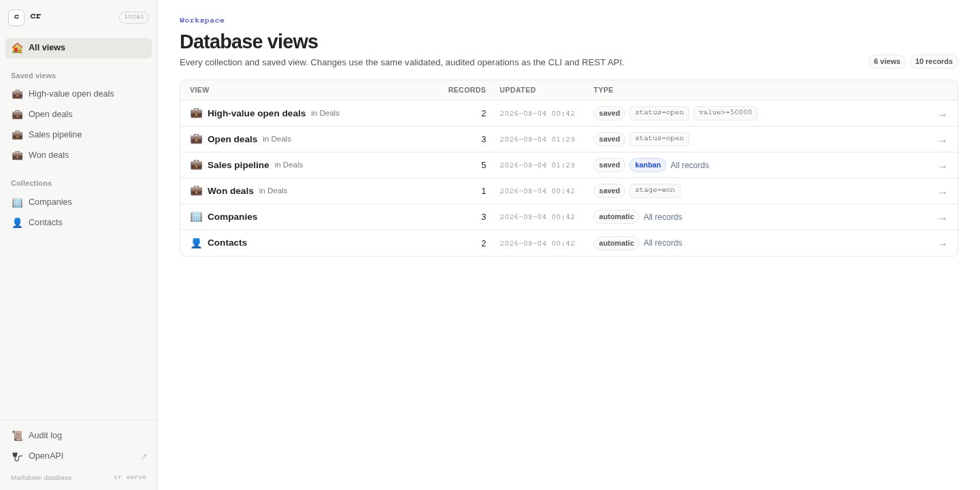Click 'in Deals' label beside Sales pipeline

coord(289,165)
